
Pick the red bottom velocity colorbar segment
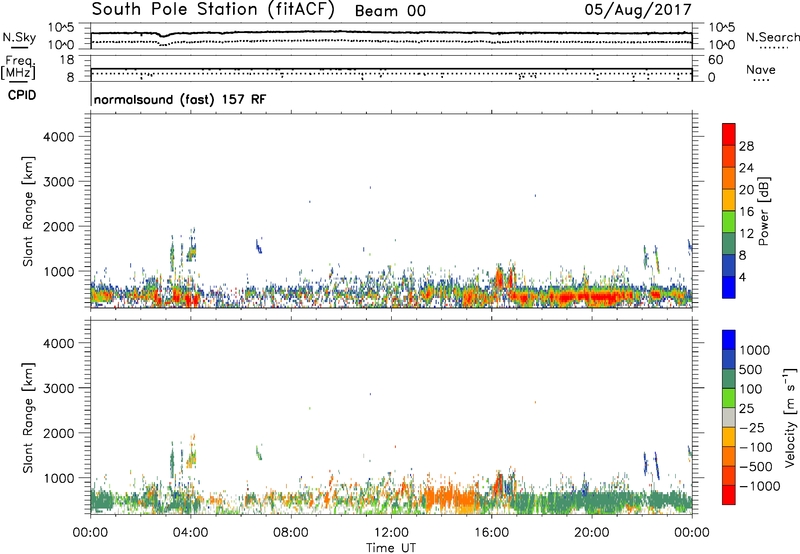729,495
